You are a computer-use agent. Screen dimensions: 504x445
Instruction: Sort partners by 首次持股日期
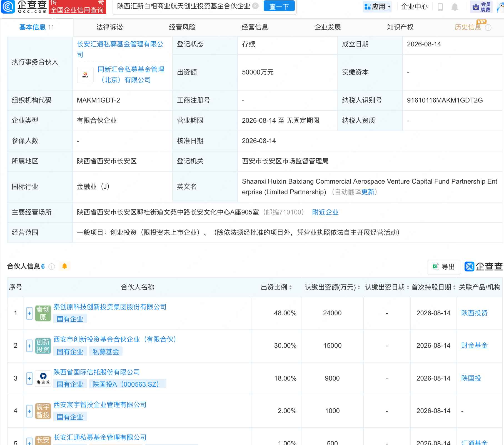coord(454,287)
